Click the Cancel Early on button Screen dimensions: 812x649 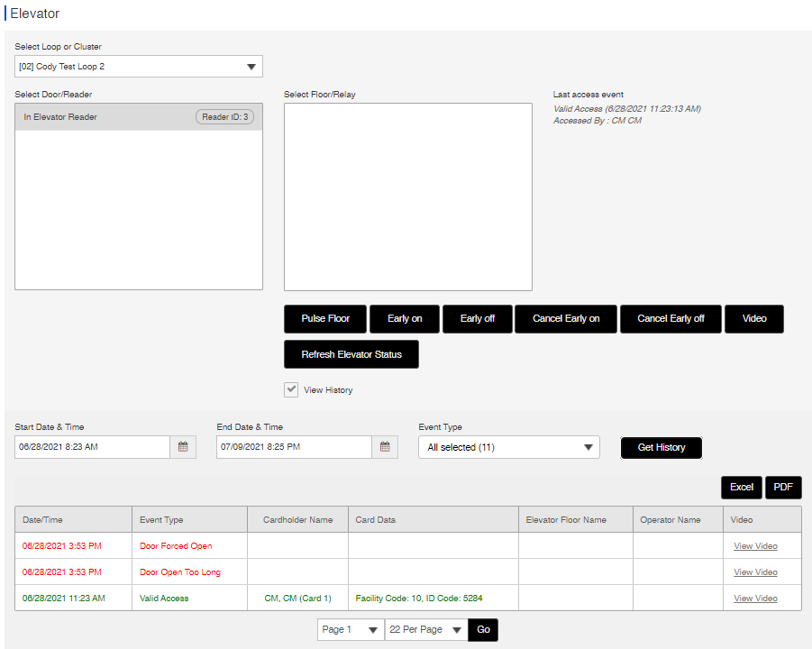[566, 318]
